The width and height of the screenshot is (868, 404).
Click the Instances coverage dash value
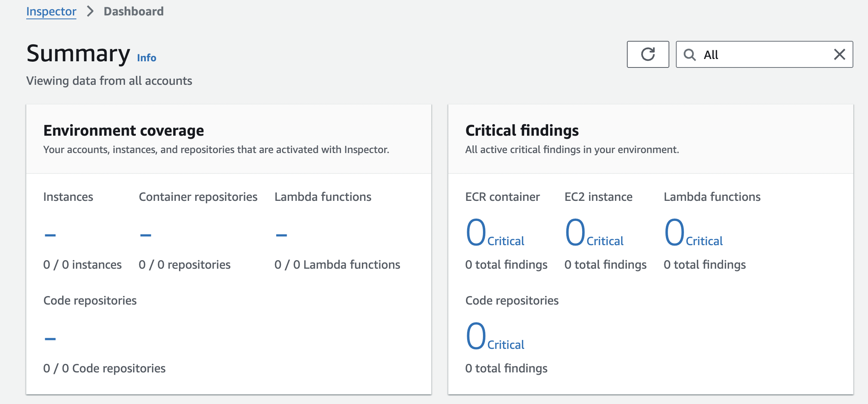click(50, 235)
